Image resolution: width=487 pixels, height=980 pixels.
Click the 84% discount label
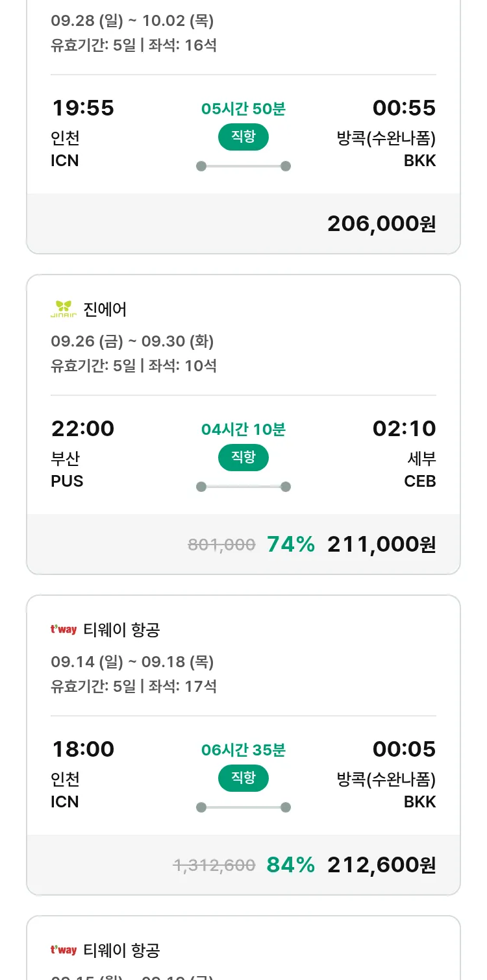tap(290, 865)
